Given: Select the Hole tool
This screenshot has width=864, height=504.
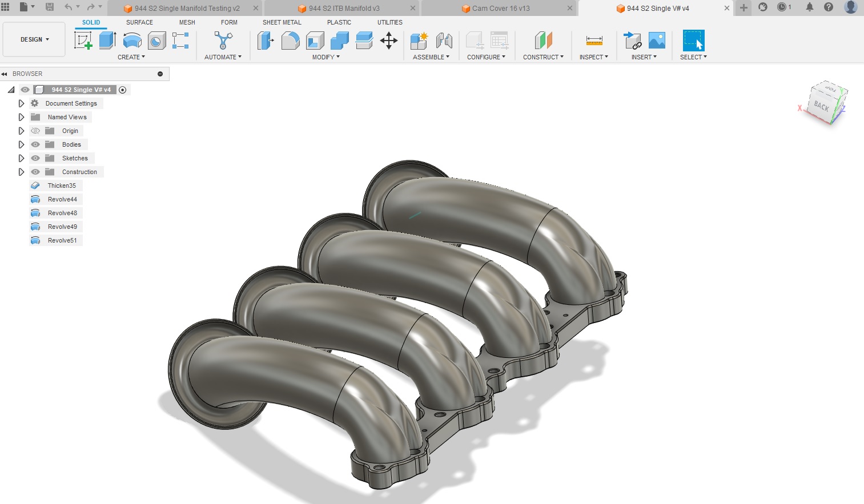Looking at the screenshot, I should (x=156, y=40).
